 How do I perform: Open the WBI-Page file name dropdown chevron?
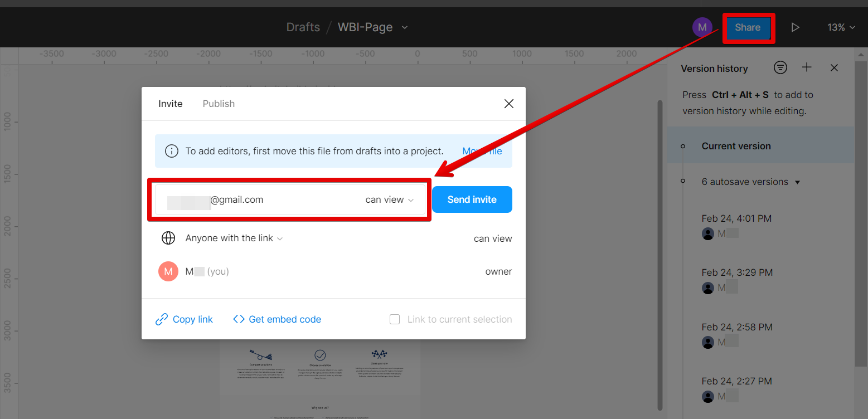(405, 27)
